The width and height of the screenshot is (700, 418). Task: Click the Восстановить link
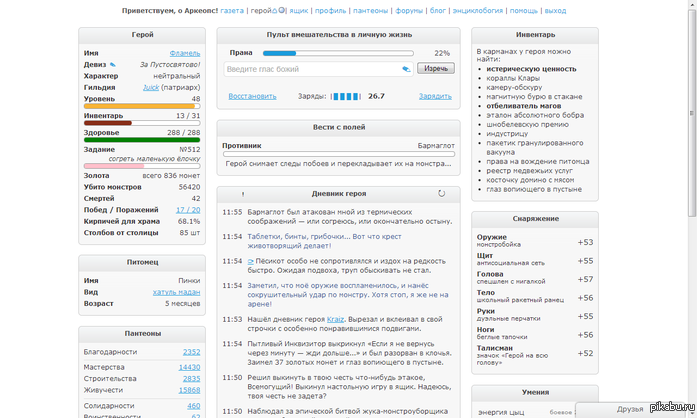[x=252, y=97]
